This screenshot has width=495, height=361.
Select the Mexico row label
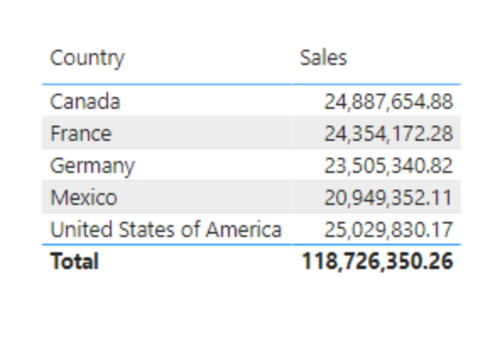click(x=84, y=198)
